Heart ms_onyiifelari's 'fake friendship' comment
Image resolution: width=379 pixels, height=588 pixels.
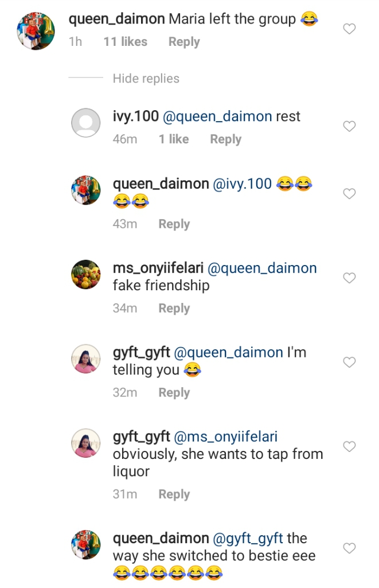(349, 278)
